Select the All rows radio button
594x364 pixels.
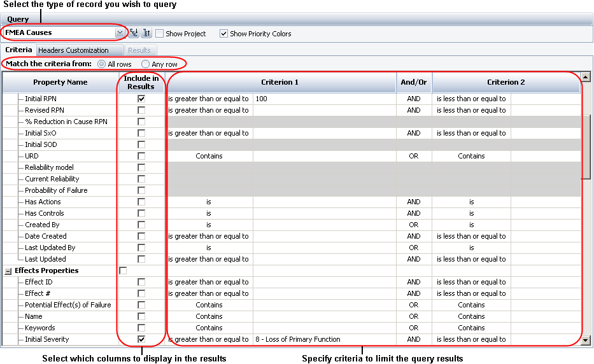(x=102, y=64)
